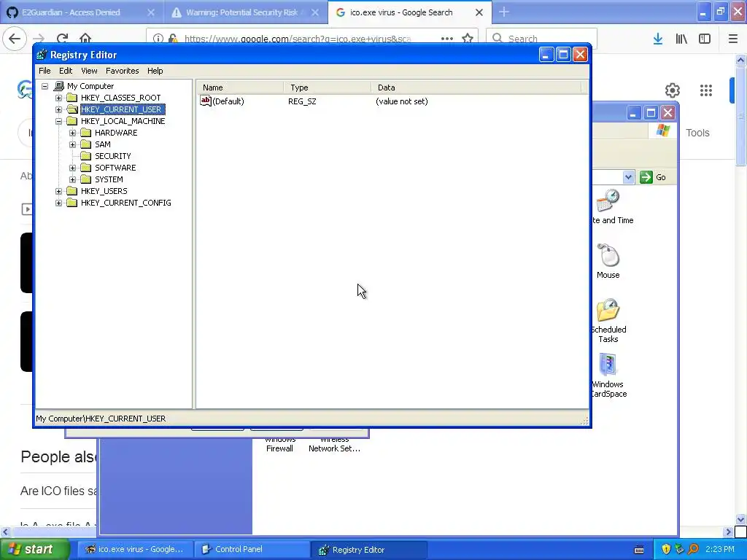Screen dimensions: 747x560
Task: Click Tools link on Google page
Action: [x=697, y=133]
